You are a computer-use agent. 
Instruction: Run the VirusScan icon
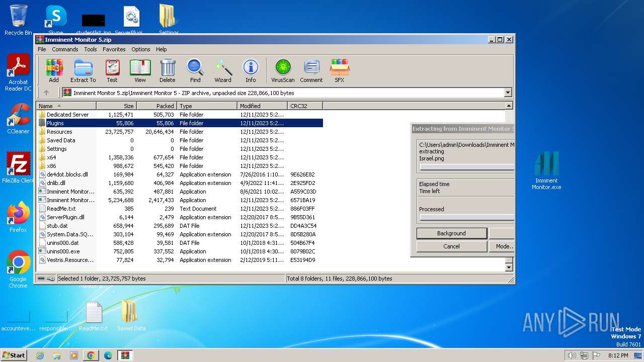283,70
